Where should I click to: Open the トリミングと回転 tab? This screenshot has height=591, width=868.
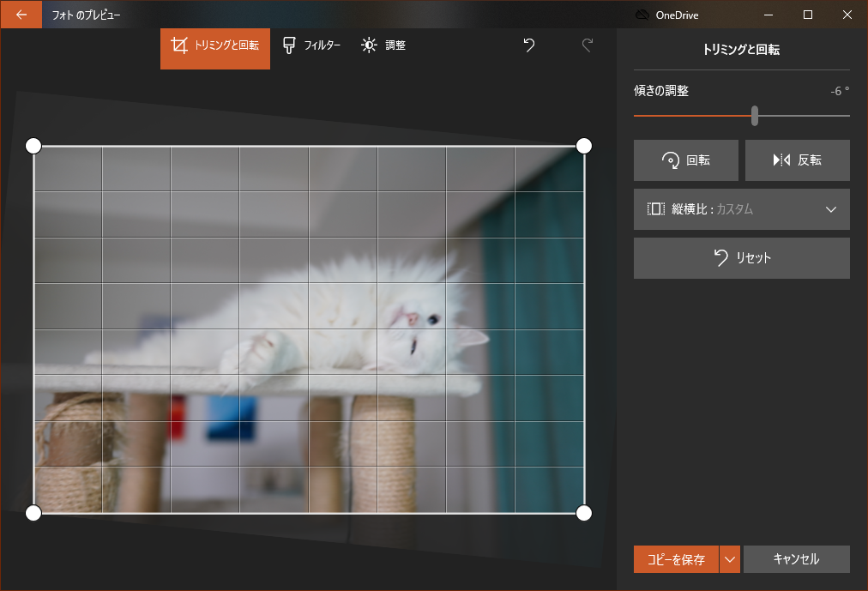point(215,49)
